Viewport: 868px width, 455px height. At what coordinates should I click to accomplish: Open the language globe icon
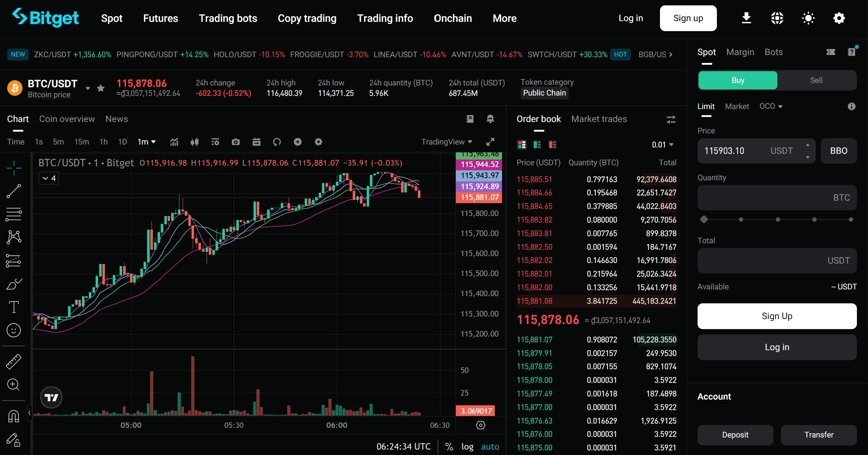(x=777, y=18)
